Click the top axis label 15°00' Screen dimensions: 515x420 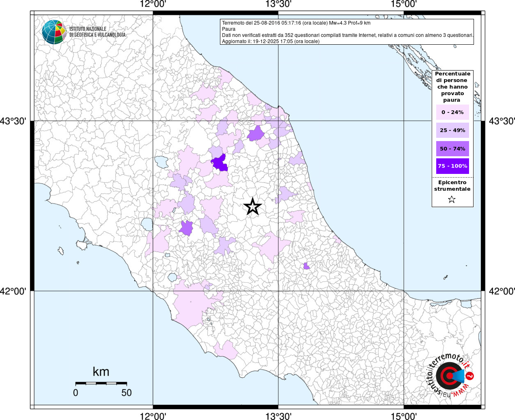pyautogui.click(x=404, y=4)
